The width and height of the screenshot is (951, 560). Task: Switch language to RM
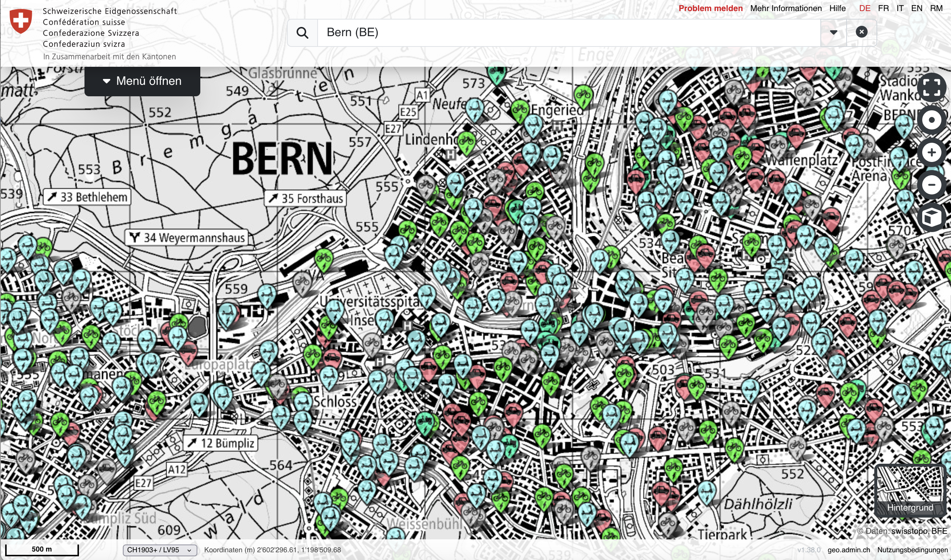click(x=936, y=8)
